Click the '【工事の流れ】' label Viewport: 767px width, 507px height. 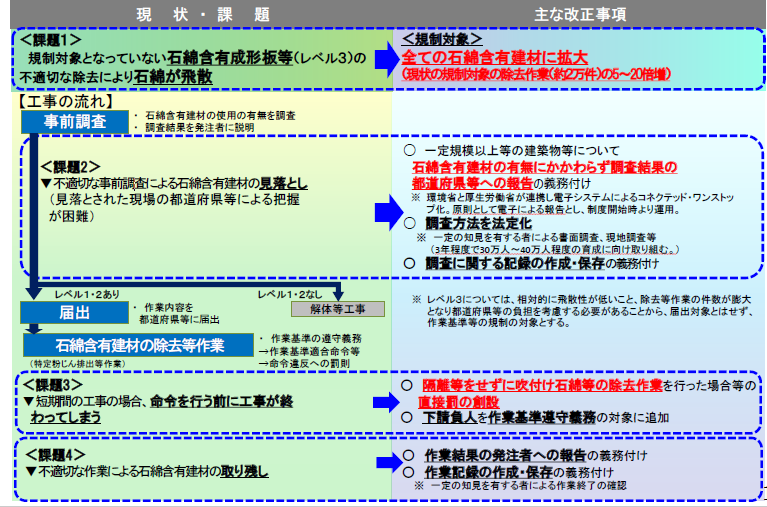pos(66,101)
